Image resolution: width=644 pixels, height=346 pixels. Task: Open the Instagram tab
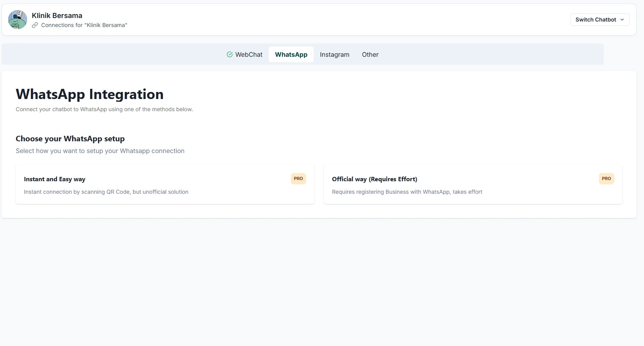pos(334,54)
